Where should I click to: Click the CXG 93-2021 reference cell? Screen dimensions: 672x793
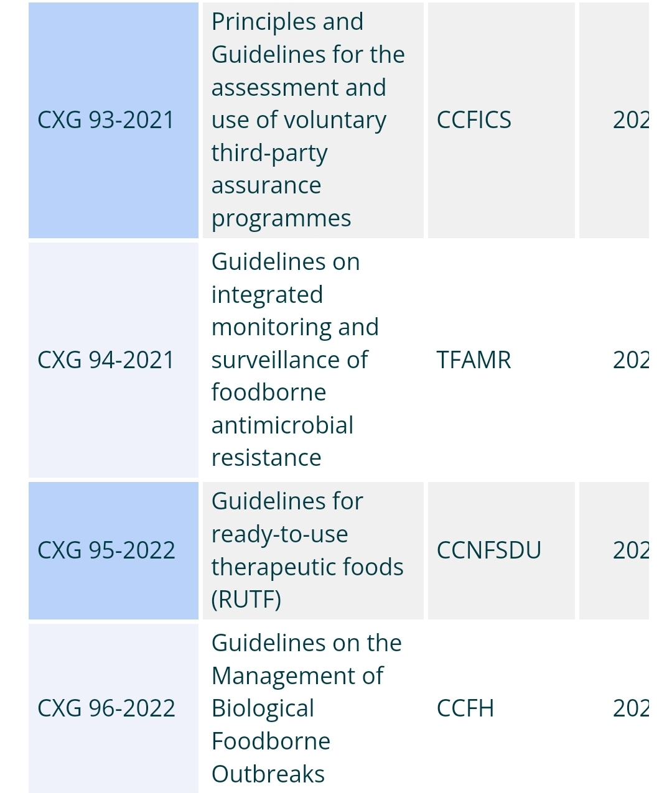coord(106,120)
